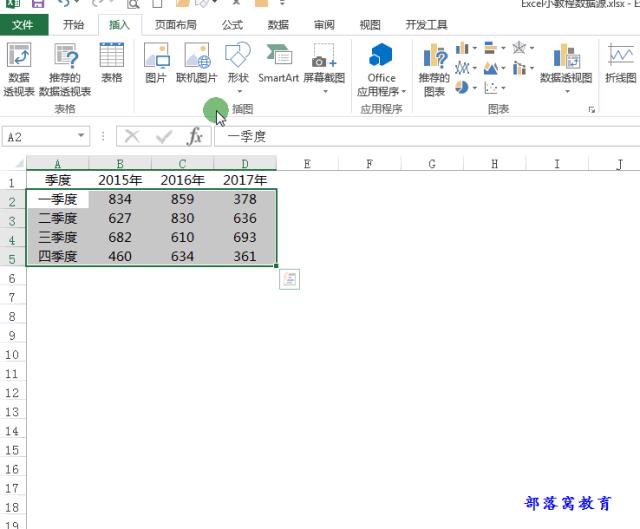Screen dimensions: 640x529
Task: Insert a Picture (图片)
Action: click(156, 62)
